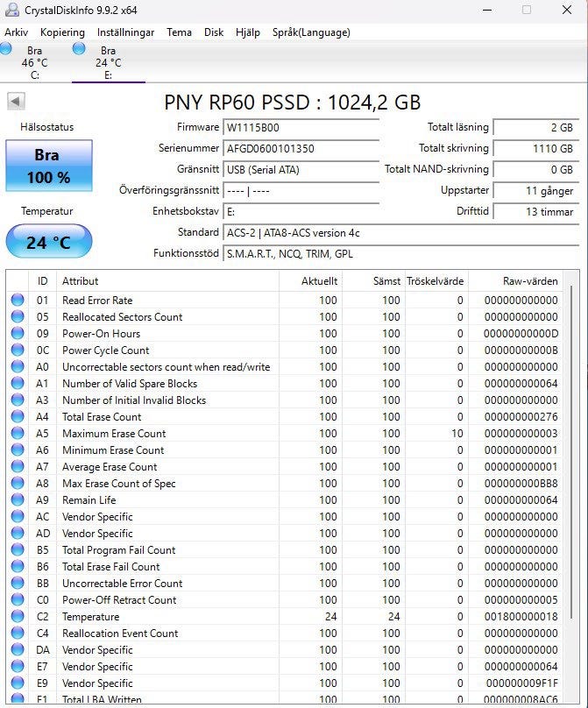The width and height of the screenshot is (588, 708).
Task: Click the serial number field AFGD0600101350
Action: [x=301, y=149]
